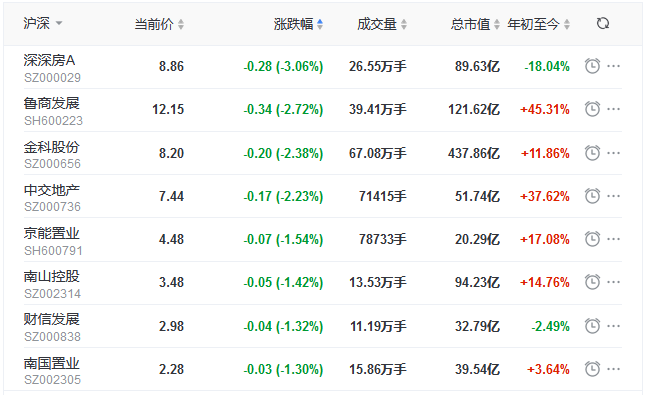Open more options for 南山控股
The height and width of the screenshot is (395, 647).
pyautogui.click(x=614, y=282)
